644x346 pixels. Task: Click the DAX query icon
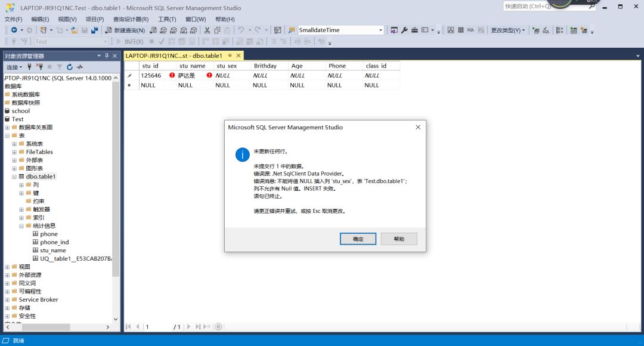(x=193, y=30)
